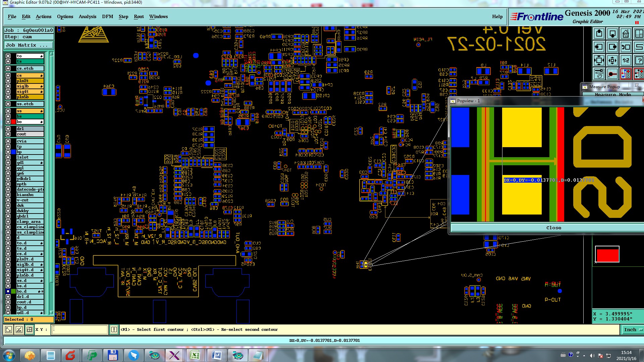Screen dimensions: 644x362
Task: Click the previous view undo-zoom icon
Action: [626, 47]
